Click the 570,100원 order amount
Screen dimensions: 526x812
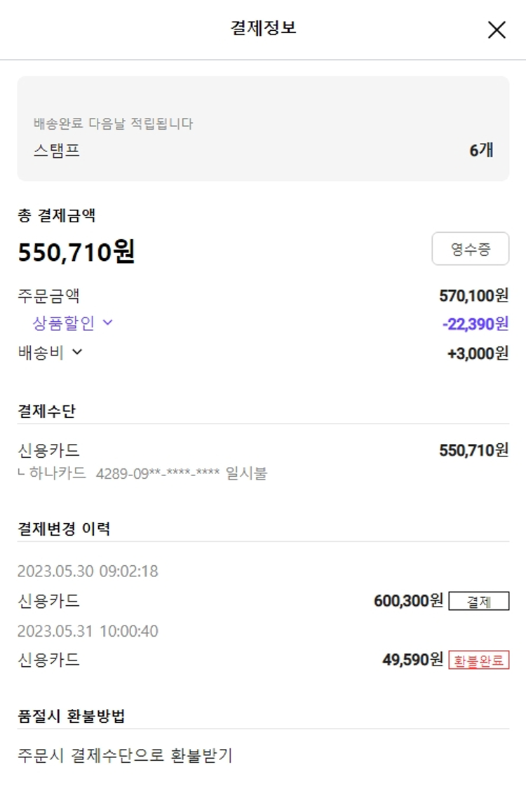click(x=473, y=296)
